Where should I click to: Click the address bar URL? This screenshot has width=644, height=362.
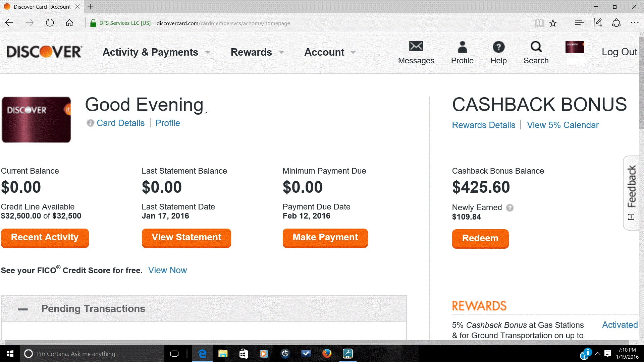pyautogui.click(x=223, y=23)
